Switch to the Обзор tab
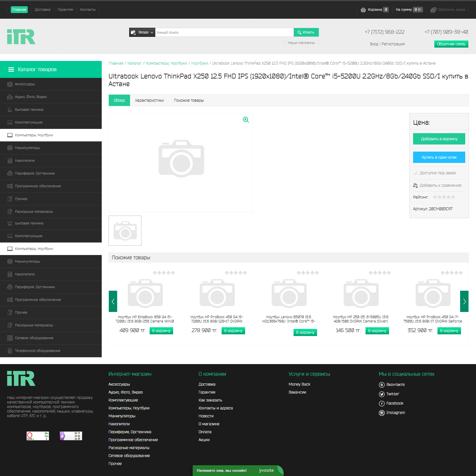The width and height of the screenshot is (476, 476). coord(119,100)
